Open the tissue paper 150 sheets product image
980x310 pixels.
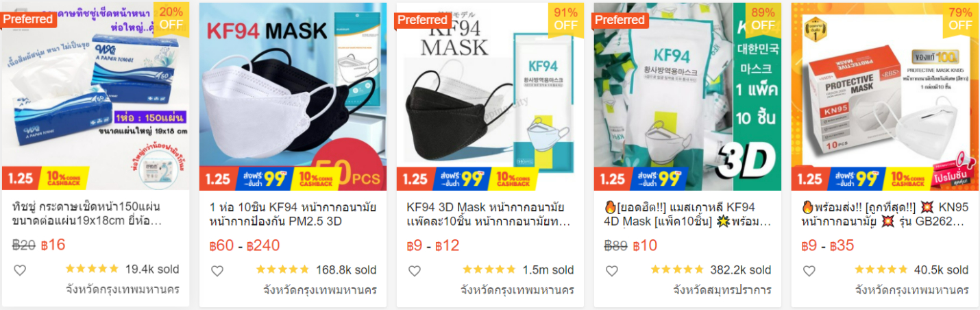point(95,97)
